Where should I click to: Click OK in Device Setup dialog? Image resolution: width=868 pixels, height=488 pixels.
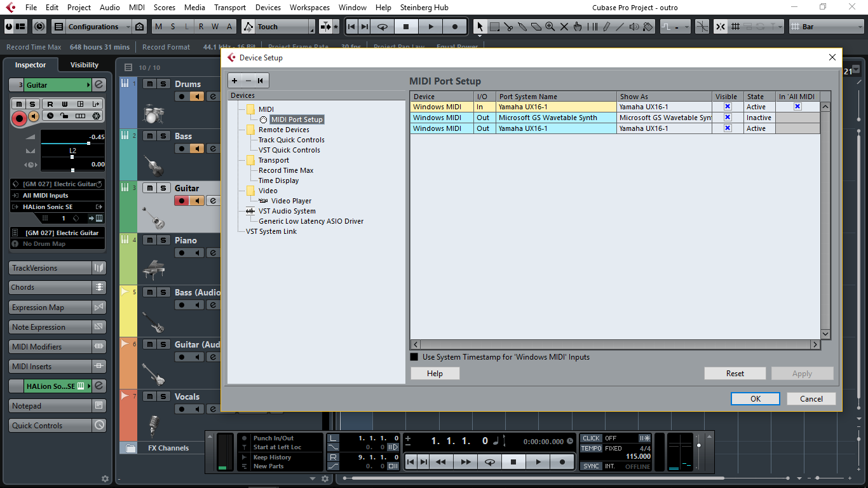click(x=755, y=399)
